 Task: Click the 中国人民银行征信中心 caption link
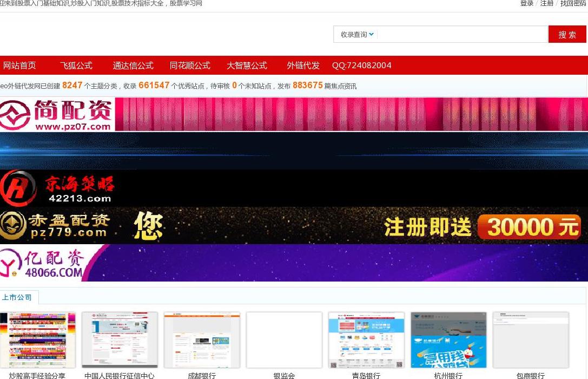119,375
